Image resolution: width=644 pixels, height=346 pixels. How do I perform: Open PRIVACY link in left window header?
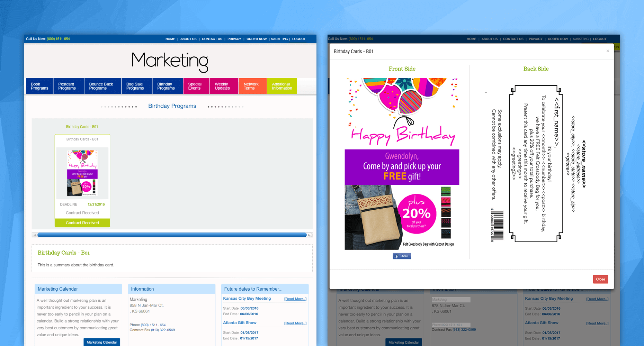(234, 39)
